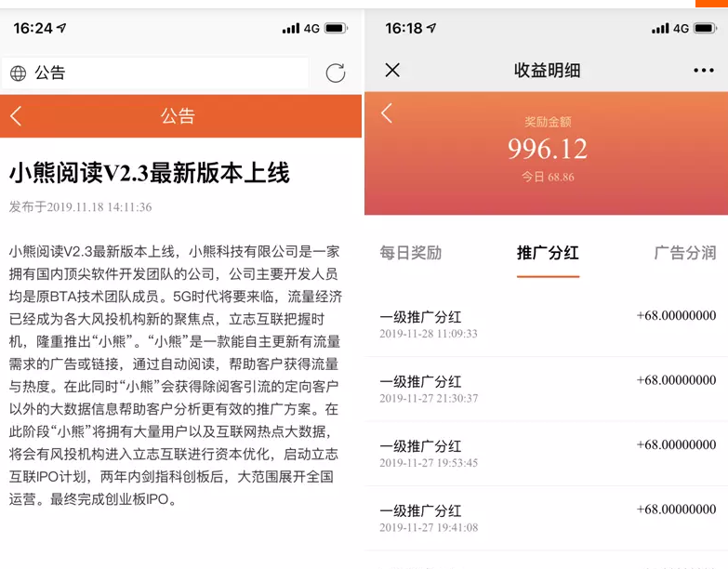
Task: Tap the back chevron on the reward amount banner
Action: tap(387, 112)
